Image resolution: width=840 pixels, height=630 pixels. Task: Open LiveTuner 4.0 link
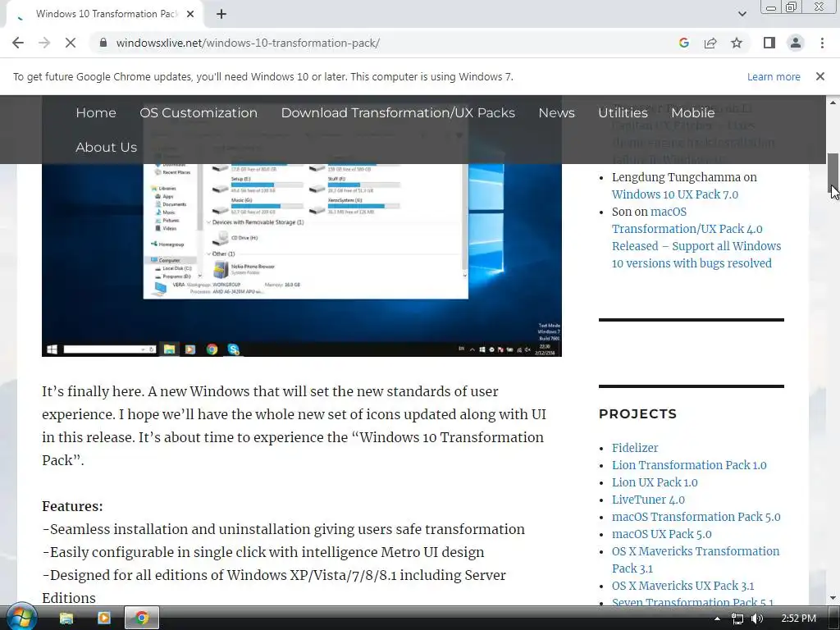pyautogui.click(x=648, y=500)
